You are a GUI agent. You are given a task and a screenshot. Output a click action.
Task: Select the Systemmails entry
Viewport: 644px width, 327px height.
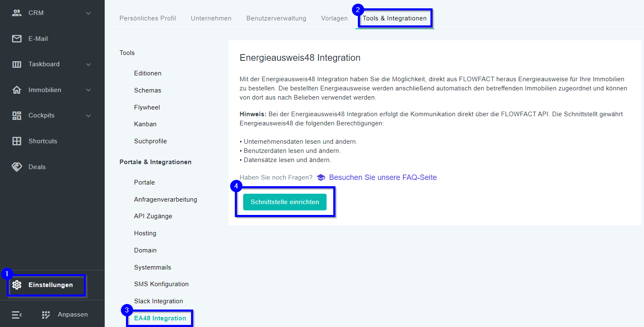point(153,267)
